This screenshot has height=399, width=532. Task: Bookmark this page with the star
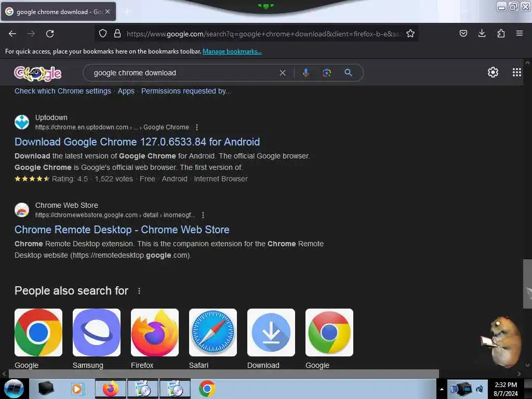[410, 33]
